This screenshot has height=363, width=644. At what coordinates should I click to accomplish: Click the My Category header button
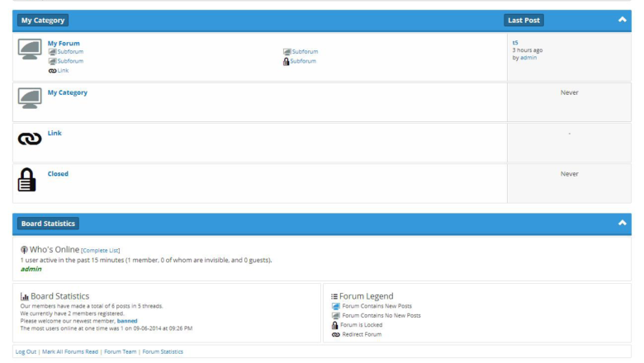pyautogui.click(x=43, y=20)
